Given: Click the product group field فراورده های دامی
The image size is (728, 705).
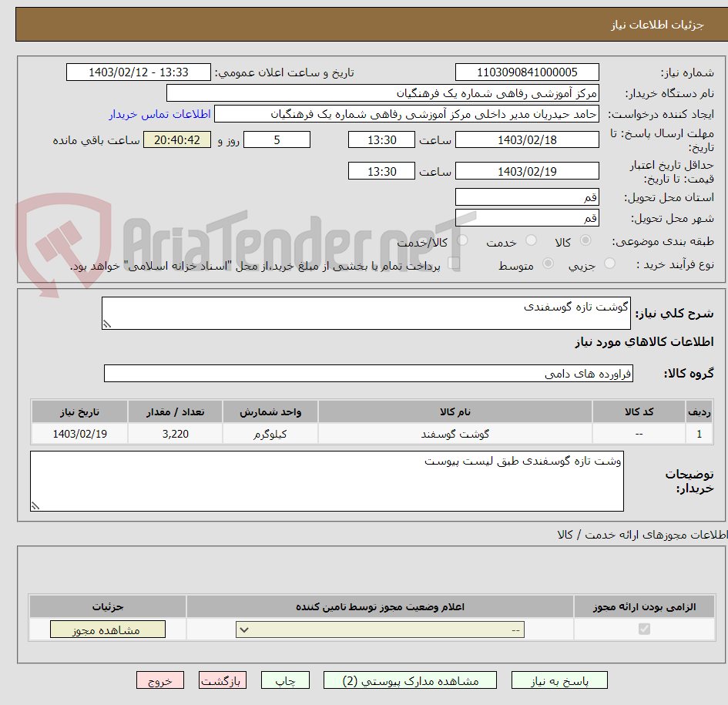Looking at the screenshot, I should [368, 374].
